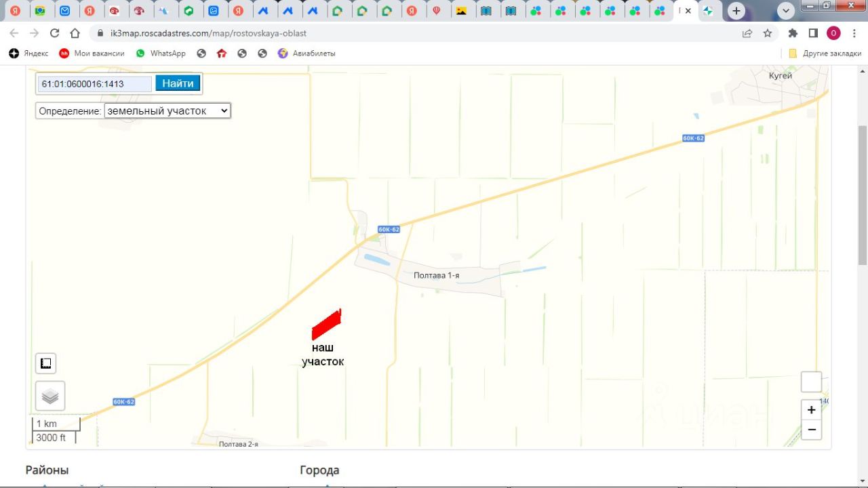Click the Найти search button
The width and height of the screenshot is (868, 488).
(x=178, y=83)
